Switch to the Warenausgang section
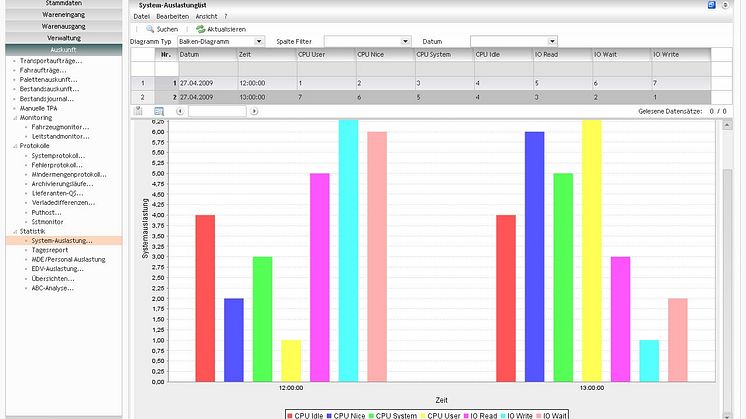Viewport: 746px width, 419px height. point(64,26)
